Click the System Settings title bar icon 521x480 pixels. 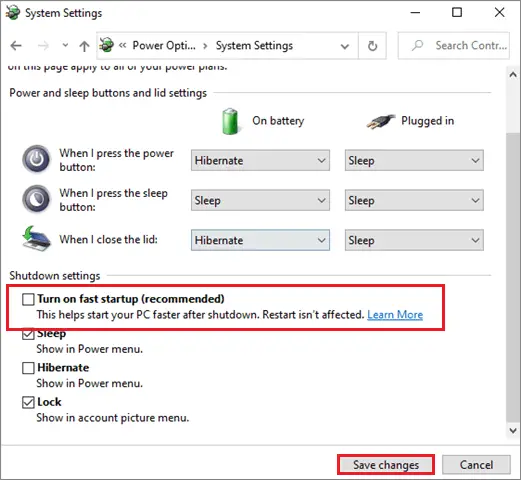[x=13, y=13]
